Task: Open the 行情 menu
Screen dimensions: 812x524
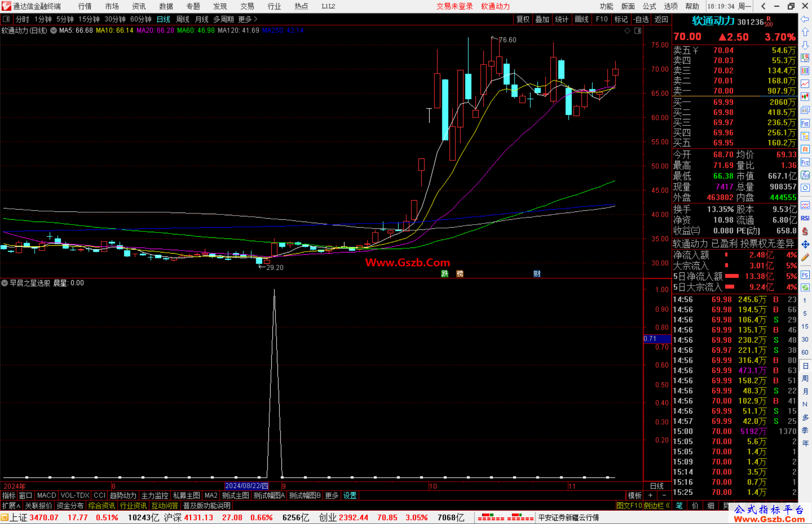Action: point(85,6)
